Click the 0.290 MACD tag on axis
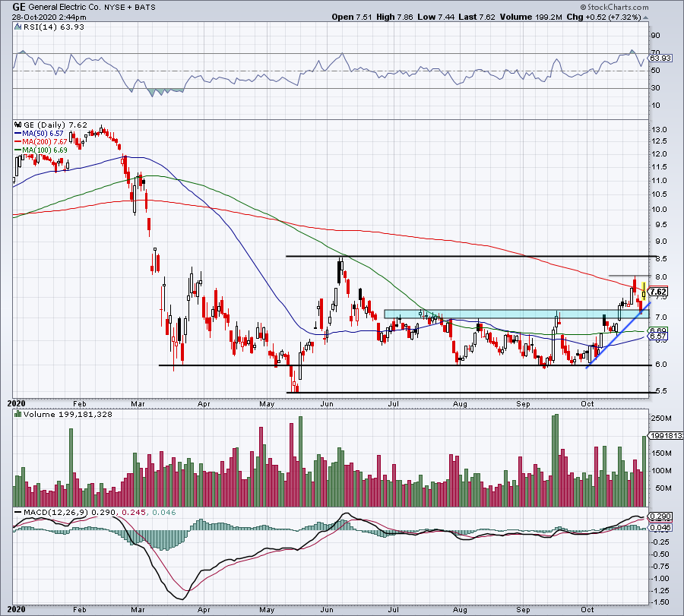Viewport: 684px width, 616px height. [660, 516]
